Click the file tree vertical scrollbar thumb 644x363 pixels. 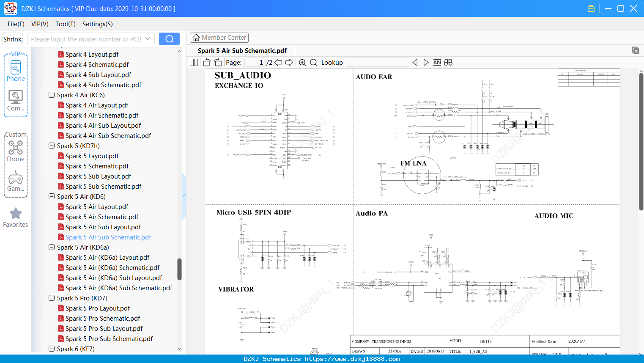[x=179, y=269]
